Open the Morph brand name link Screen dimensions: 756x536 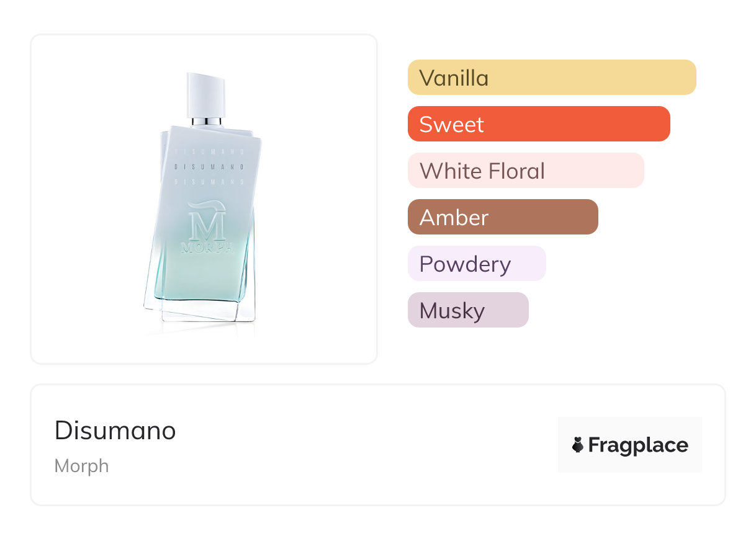coord(81,466)
